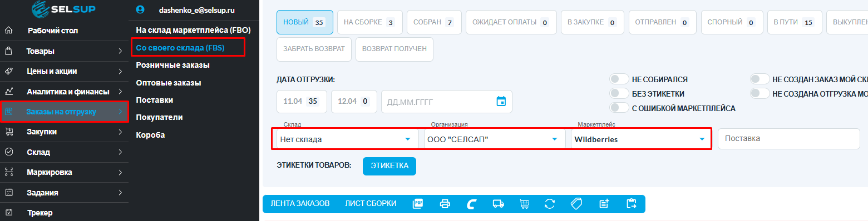The width and height of the screenshot is (868, 221).
Task: Click the printer icon in blue toolbar
Action: click(x=445, y=204)
